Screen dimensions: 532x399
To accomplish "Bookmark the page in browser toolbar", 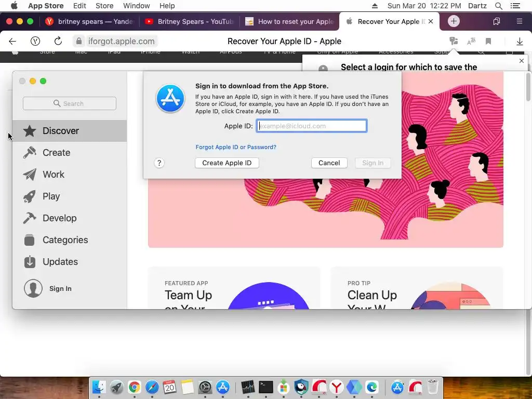I will click(488, 42).
